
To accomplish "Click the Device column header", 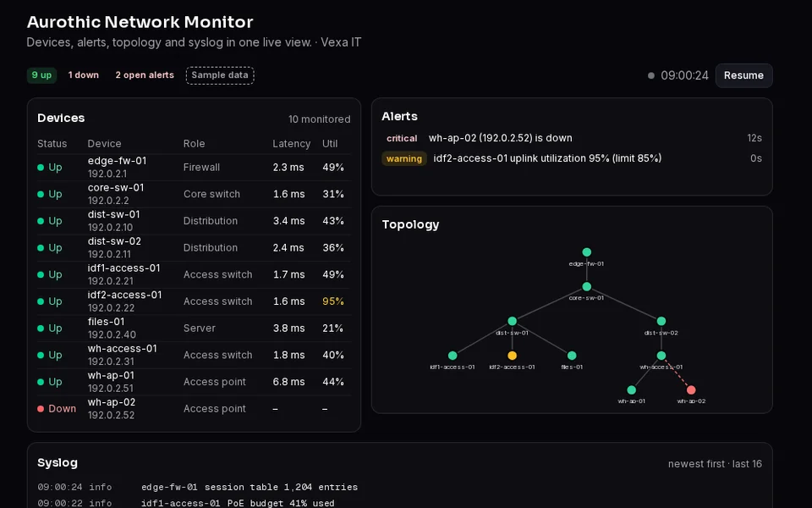I will pyautogui.click(x=104, y=144).
